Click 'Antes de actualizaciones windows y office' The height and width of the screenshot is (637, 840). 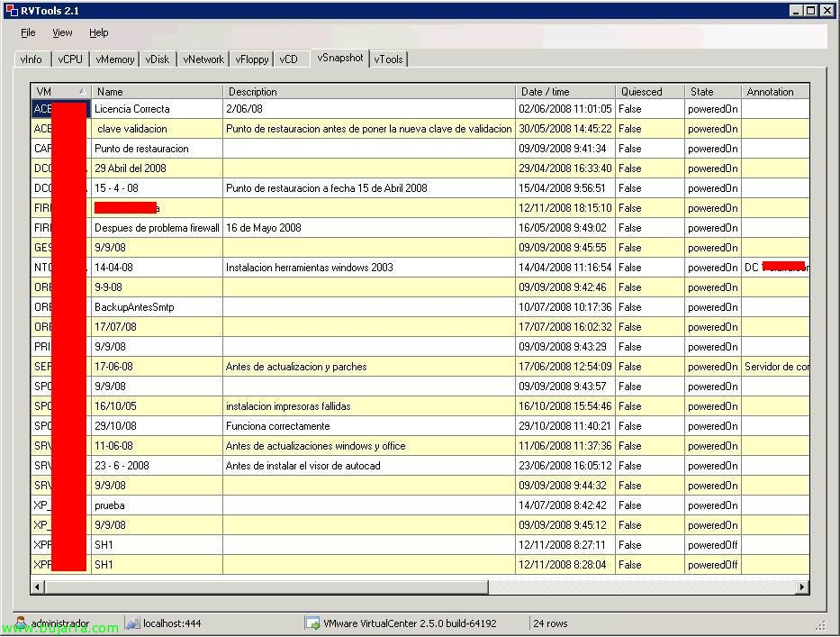coord(315,446)
